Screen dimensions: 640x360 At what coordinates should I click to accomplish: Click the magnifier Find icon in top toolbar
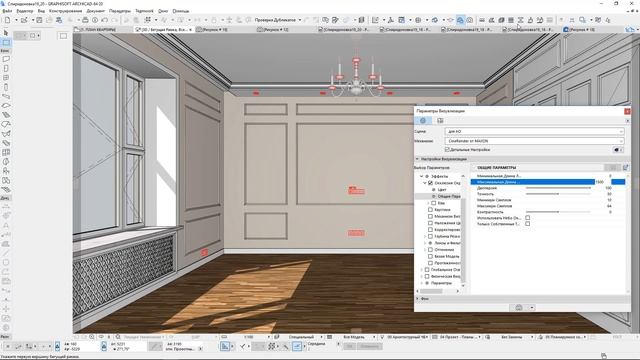(x=582, y=20)
